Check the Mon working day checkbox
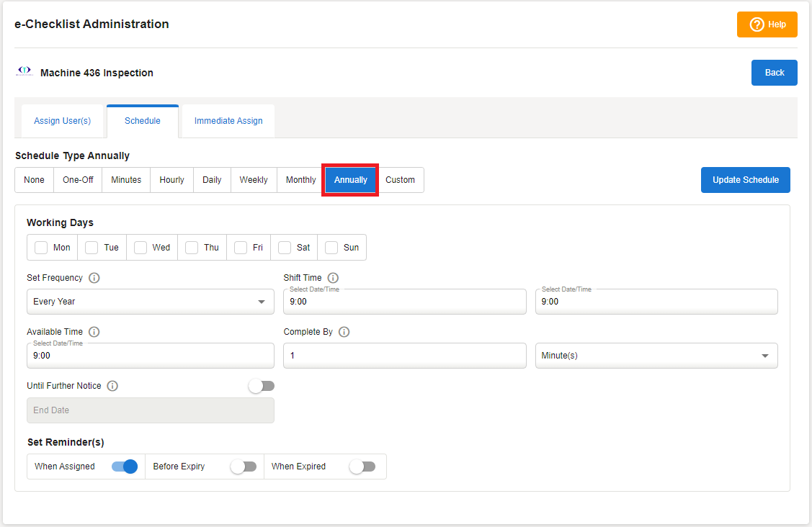Screen dimensions: 812x527 (42, 248)
